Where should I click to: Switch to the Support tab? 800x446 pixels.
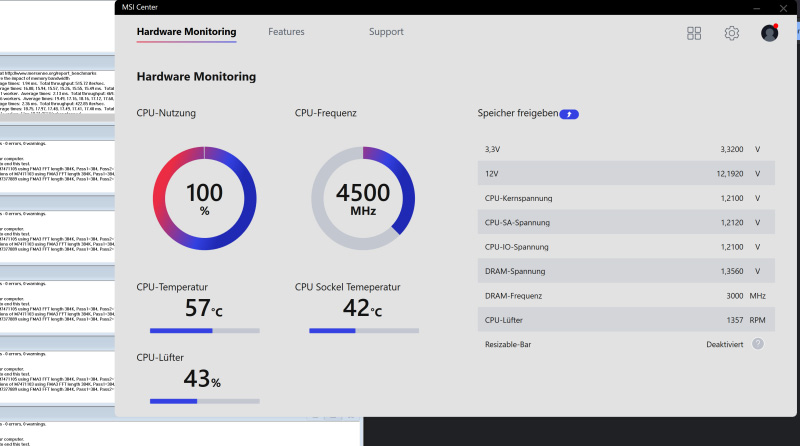[x=386, y=32]
